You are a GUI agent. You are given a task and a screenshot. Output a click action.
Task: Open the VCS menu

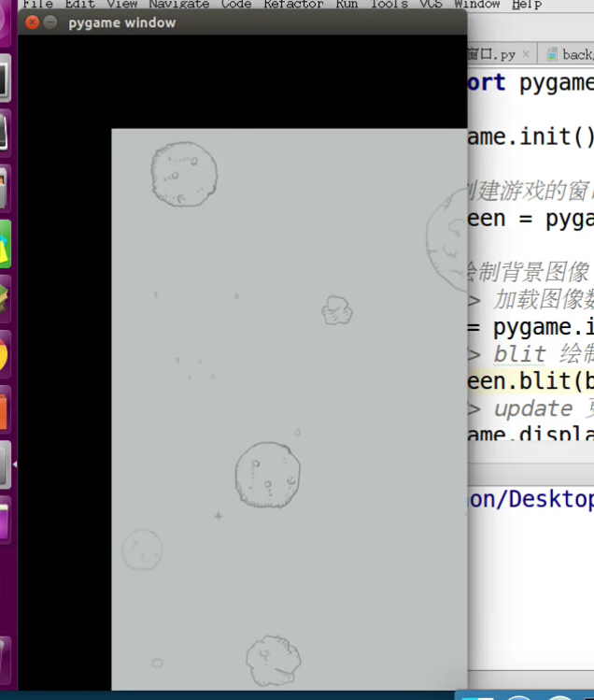[431, 4]
